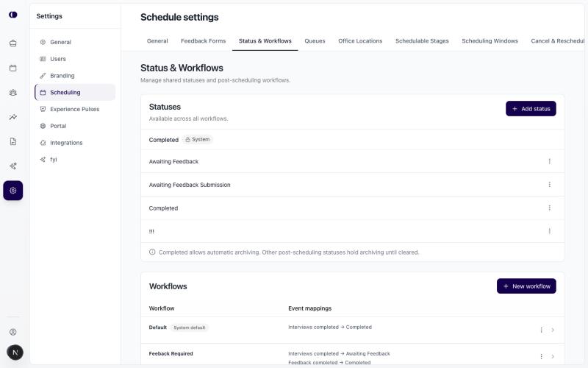Screen dimensions: 588x368
Task: Click the Add status button
Action: [531, 109]
